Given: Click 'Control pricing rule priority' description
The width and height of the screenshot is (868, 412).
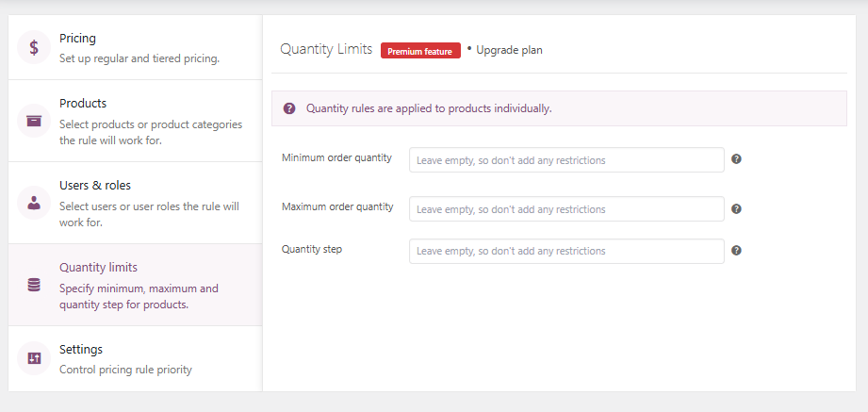Looking at the screenshot, I should tap(125, 370).
